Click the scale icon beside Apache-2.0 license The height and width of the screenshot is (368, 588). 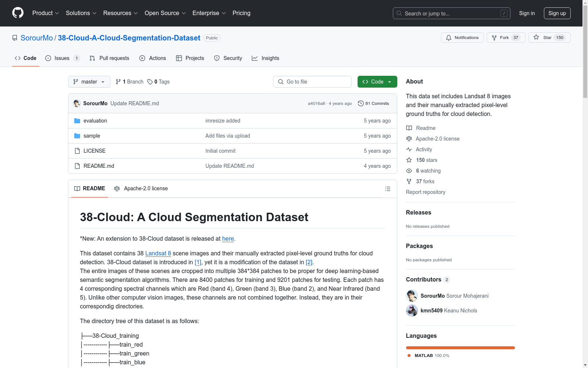pyautogui.click(x=409, y=139)
